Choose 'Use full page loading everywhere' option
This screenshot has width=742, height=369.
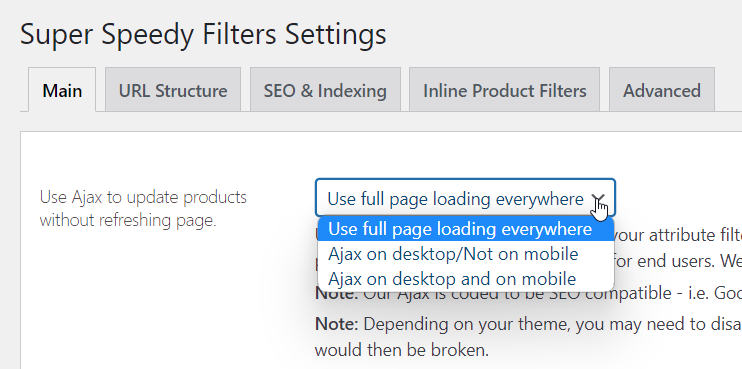click(466, 229)
